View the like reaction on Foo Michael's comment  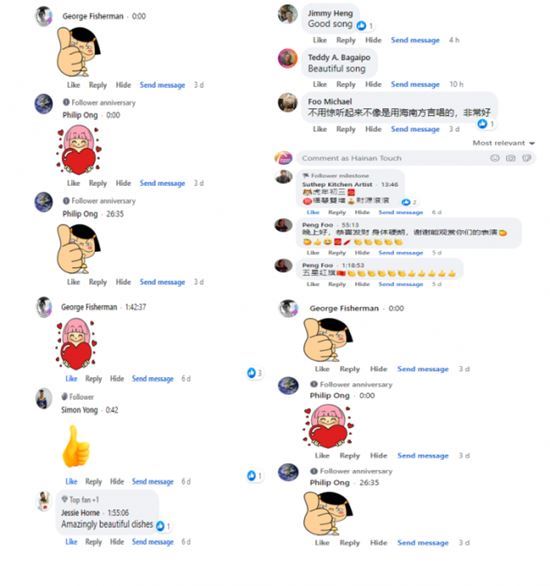[x=485, y=124]
